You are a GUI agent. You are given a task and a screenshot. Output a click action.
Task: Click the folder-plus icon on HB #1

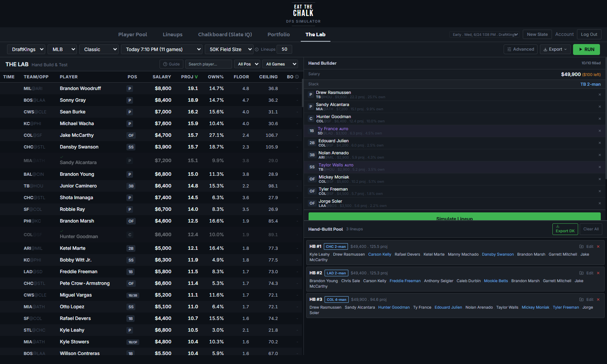(581, 247)
